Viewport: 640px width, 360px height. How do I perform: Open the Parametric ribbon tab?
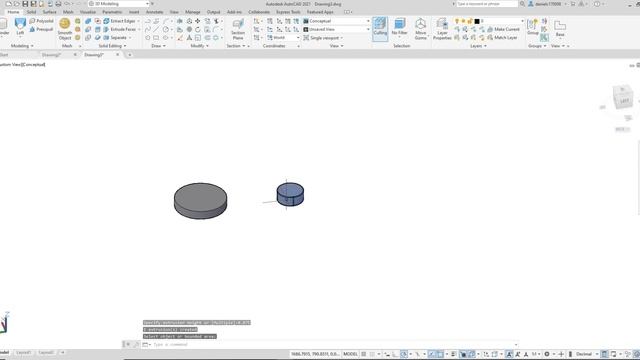[112, 12]
